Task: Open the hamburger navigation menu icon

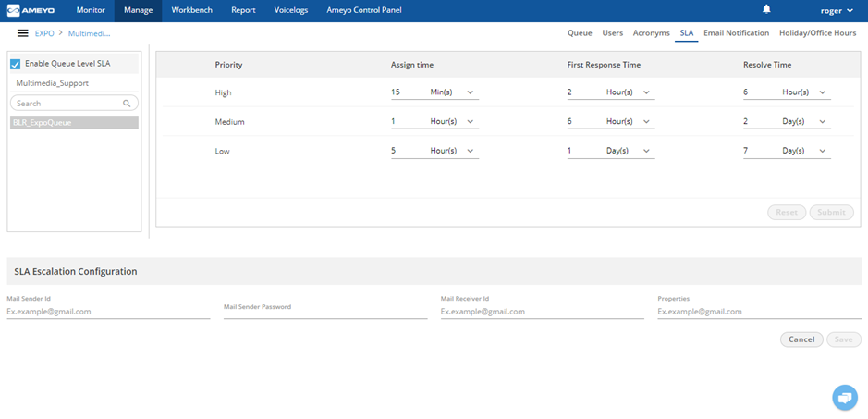Action: pyautogui.click(x=23, y=33)
